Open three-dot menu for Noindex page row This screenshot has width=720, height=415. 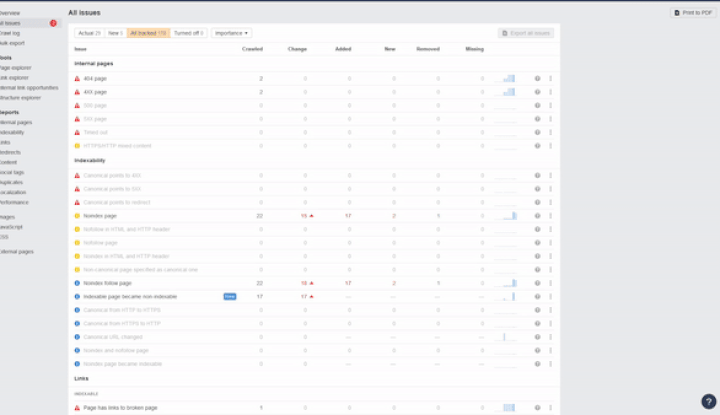(x=550, y=215)
